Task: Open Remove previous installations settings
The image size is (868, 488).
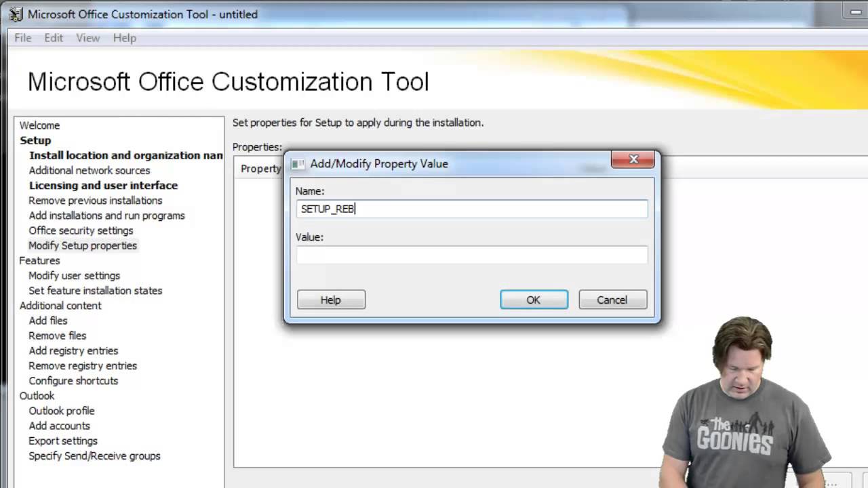Action: coord(95,201)
